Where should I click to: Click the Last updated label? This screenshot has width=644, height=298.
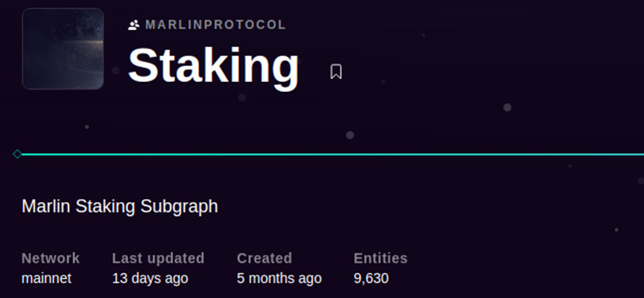158,258
